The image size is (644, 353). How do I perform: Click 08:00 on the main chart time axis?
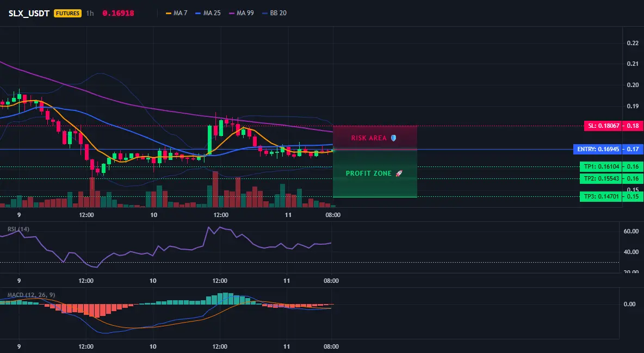pos(333,215)
